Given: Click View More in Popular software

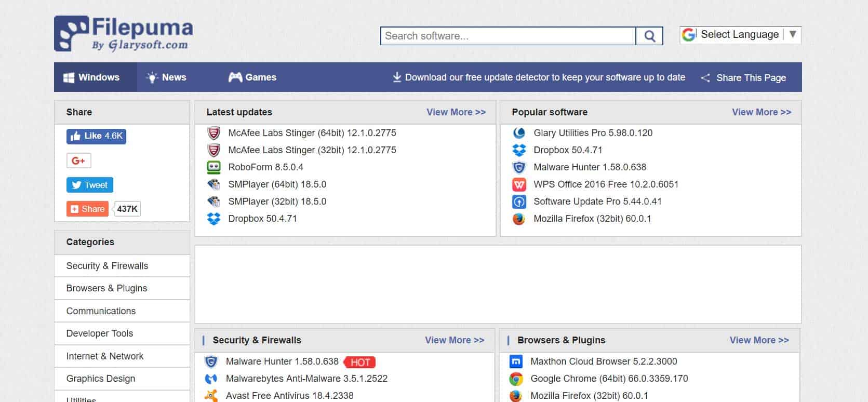Looking at the screenshot, I should [762, 112].
